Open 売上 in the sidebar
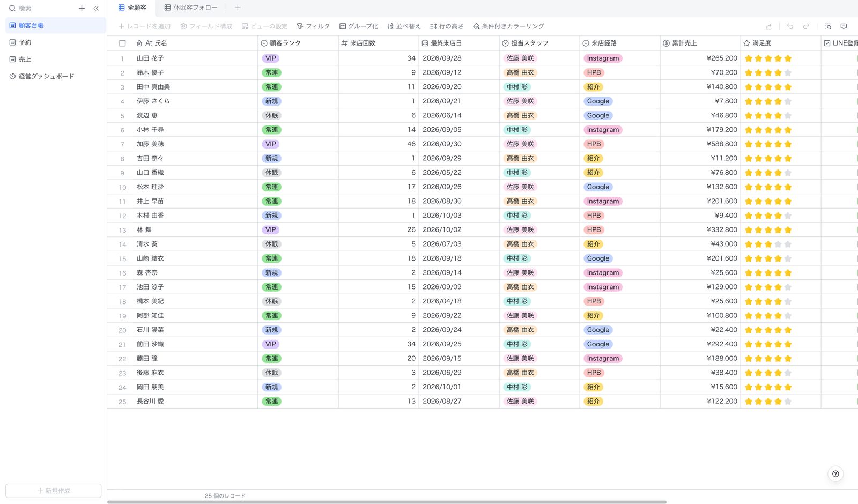 [56, 60]
